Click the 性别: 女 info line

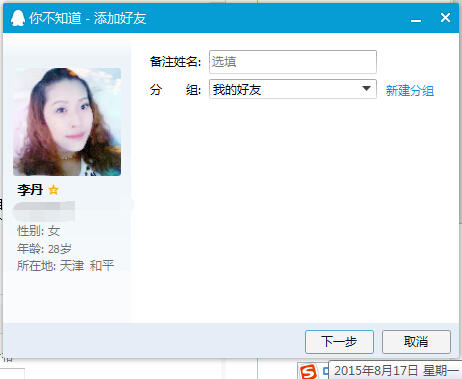[38, 231]
